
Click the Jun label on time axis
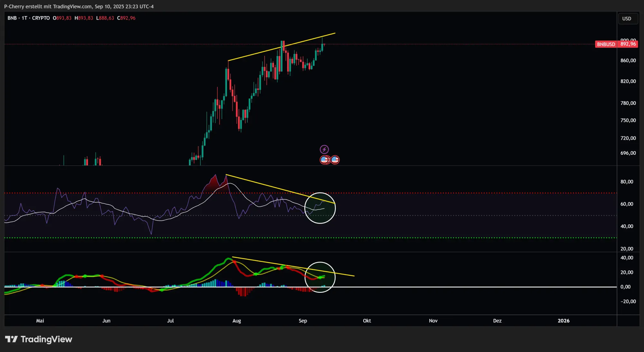pyautogui.click(x=106, y=321)
